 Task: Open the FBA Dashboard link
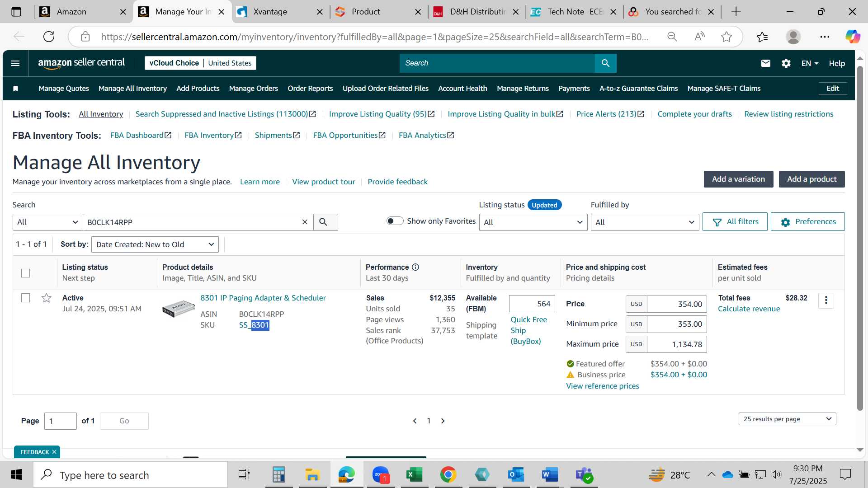point(141,135)
